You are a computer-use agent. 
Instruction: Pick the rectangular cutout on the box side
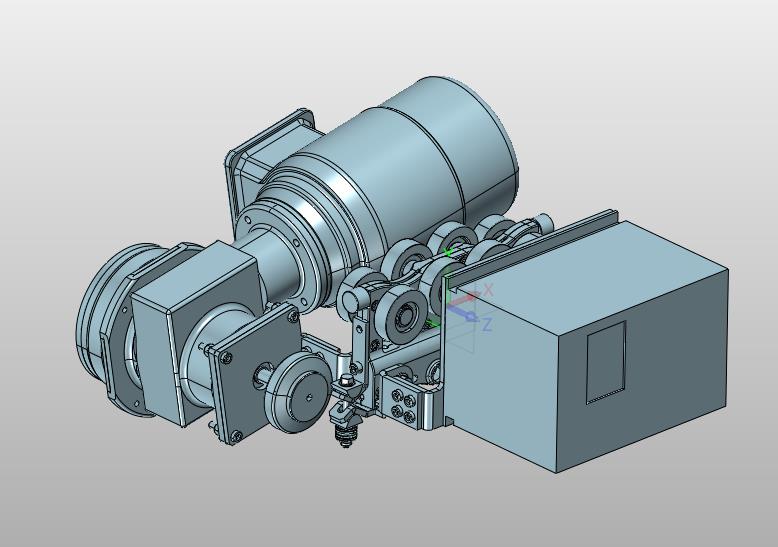pyautogui.click(x=606, y=362)
